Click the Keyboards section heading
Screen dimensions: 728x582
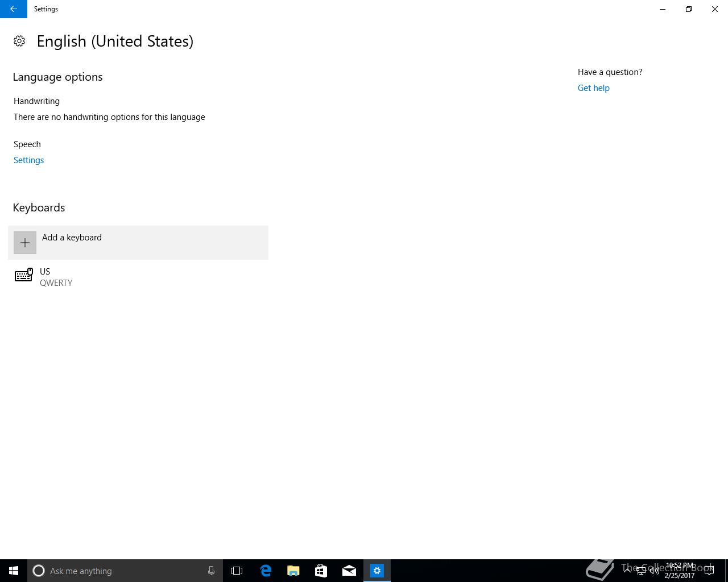[x=39, y=207]
